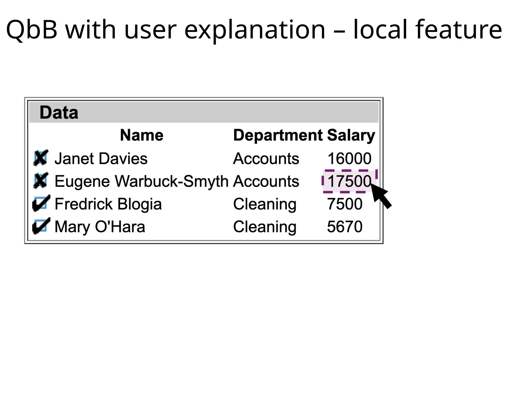The height and width of the screenshot is (399, 532).
Task: Click Accounts in Eugene Warbuck-Smyth row
Action: (x=266, y=181)
